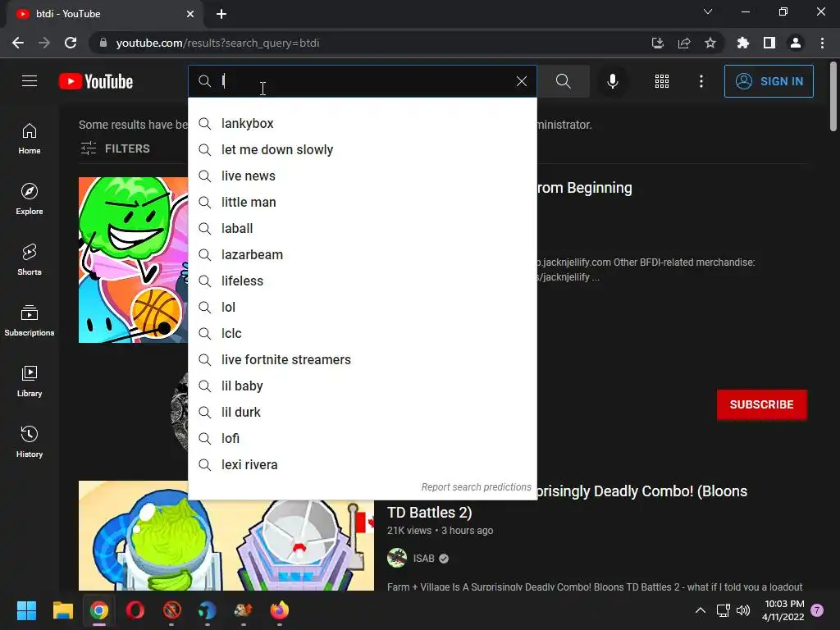Select suggestion 'laball'

pyautogui.click(x=362, y=228)
